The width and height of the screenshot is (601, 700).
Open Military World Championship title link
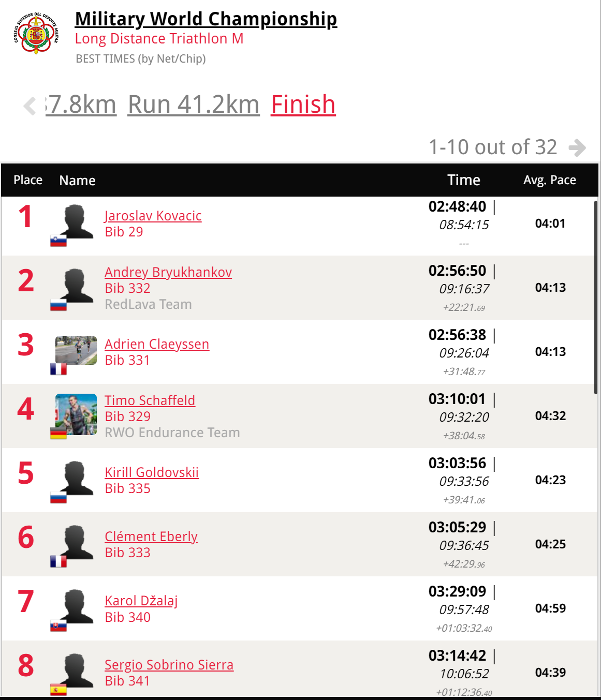pos(206,19)
